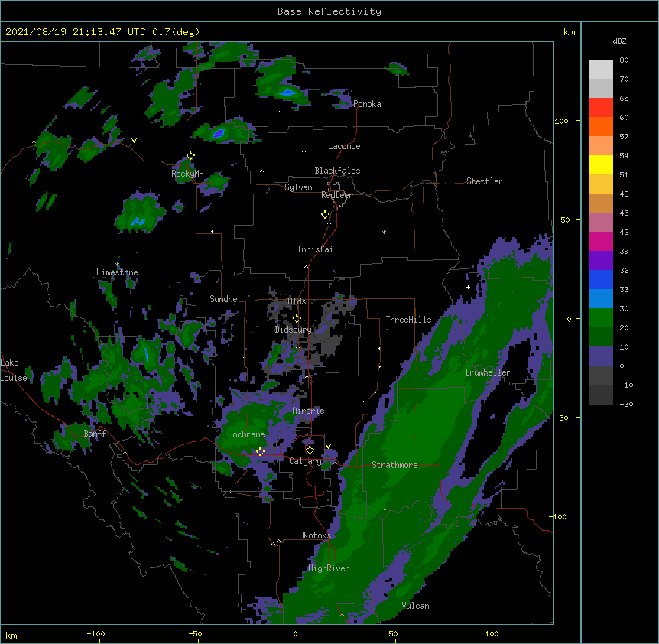Click the yellow station marker below Cochrane
Viewport: 659px width, 644px height.
(x=260, y=452)
